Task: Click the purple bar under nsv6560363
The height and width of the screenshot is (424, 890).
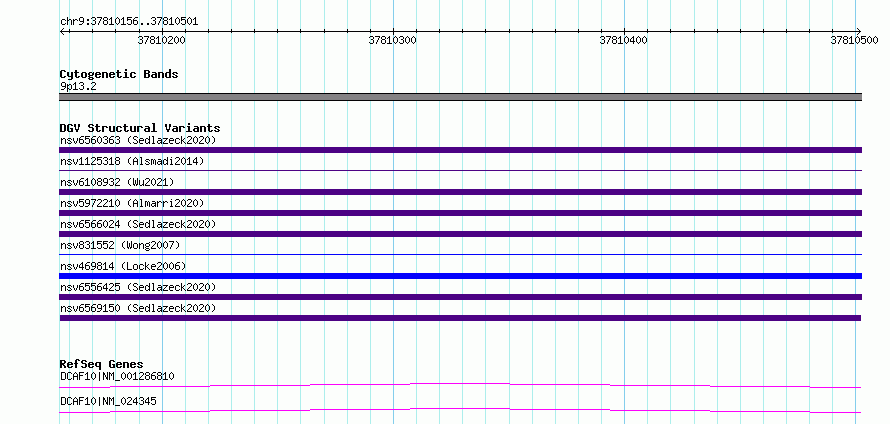Action: coord(460,150)
